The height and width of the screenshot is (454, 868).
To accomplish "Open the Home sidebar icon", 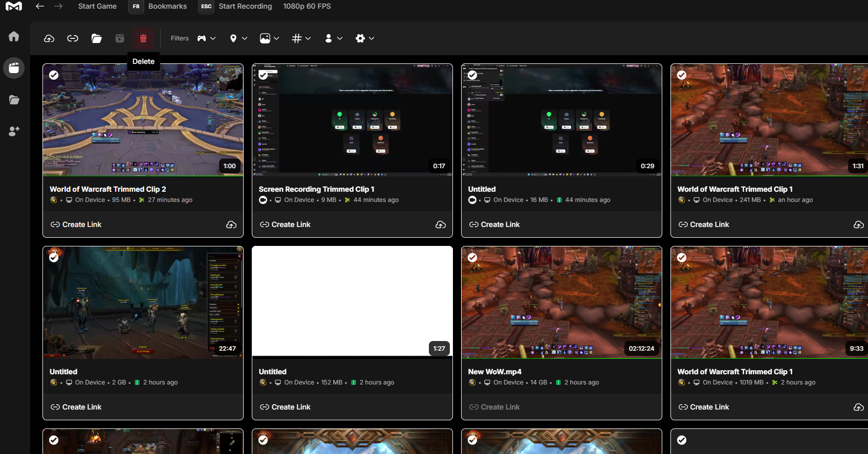I will [14, 36].
